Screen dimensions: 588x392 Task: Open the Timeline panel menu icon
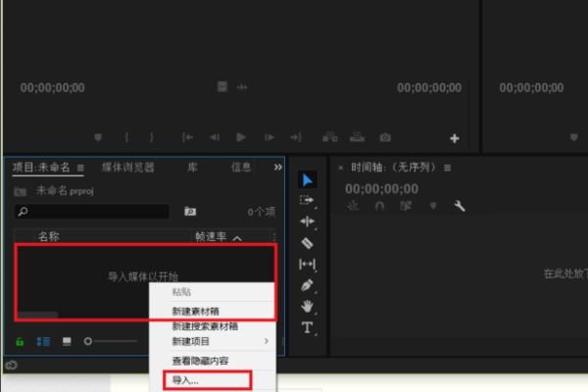coord(448,168)
